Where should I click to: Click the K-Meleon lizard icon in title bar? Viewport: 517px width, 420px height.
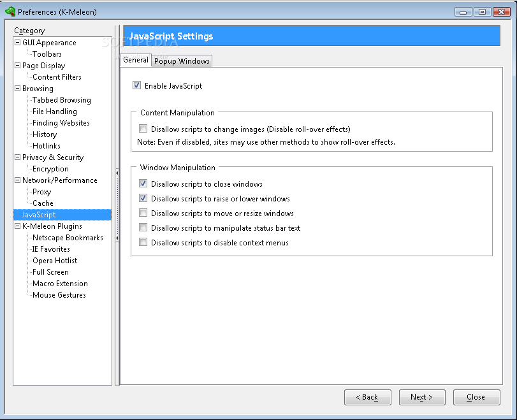click(x=10, y=11)
